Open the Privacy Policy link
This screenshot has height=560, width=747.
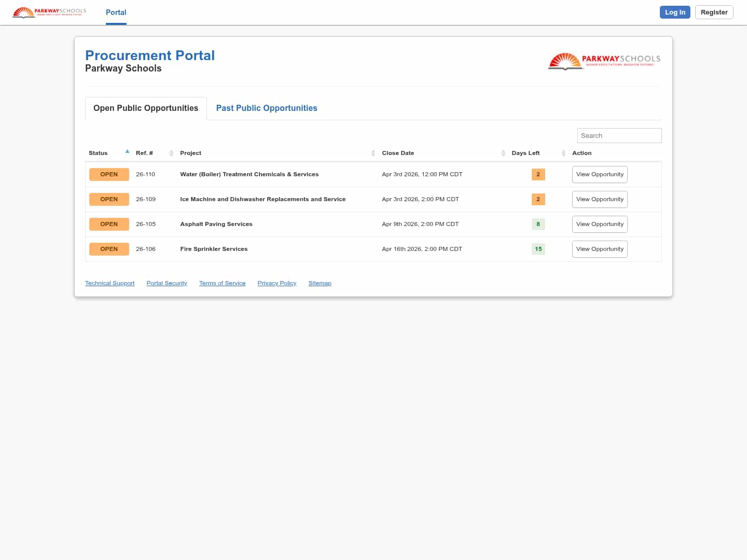pos(276,283)
